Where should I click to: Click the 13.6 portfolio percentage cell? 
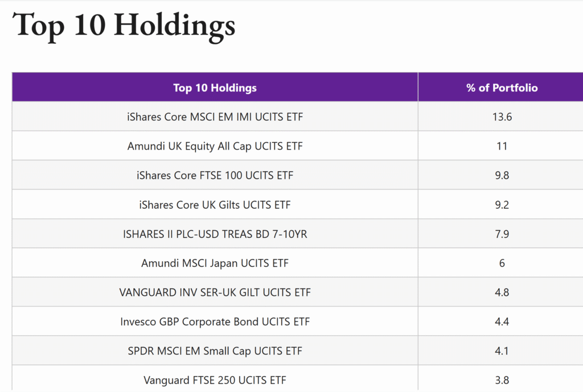[x=502, y=117]
